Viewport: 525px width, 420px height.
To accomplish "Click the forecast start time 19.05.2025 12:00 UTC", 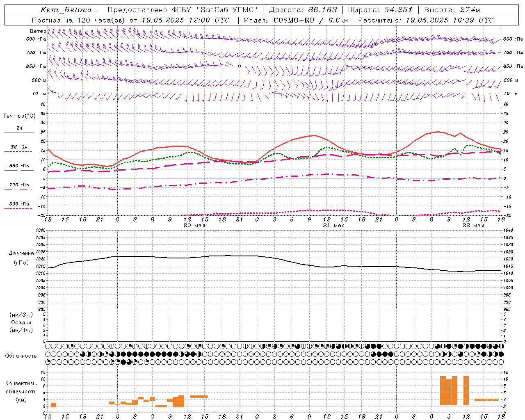I will [185, 20].
